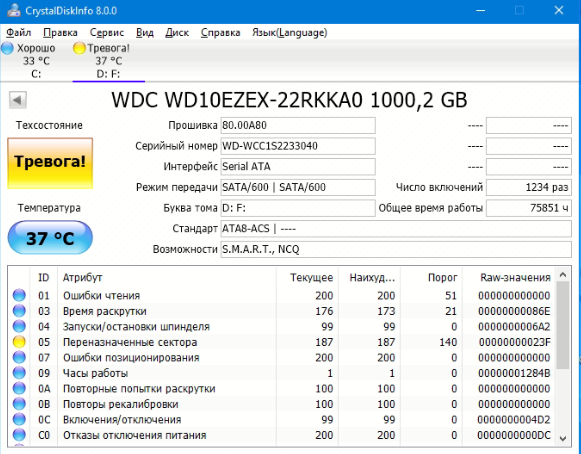
Task: Click status icon for Повторы рекалибровки row
Action: coord(19,404)
